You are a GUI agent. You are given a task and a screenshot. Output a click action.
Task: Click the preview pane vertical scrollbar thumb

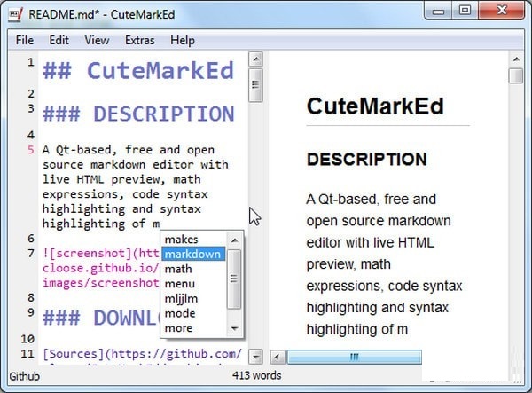[x=516, y=75]
